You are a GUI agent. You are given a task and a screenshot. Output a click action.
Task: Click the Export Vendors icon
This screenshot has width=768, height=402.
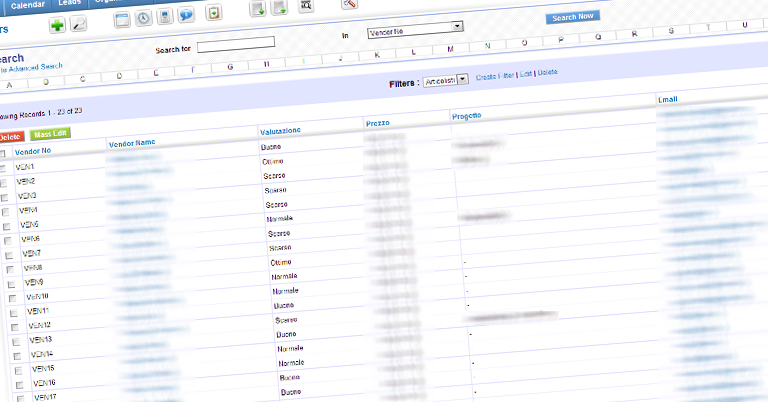(279, 6)
